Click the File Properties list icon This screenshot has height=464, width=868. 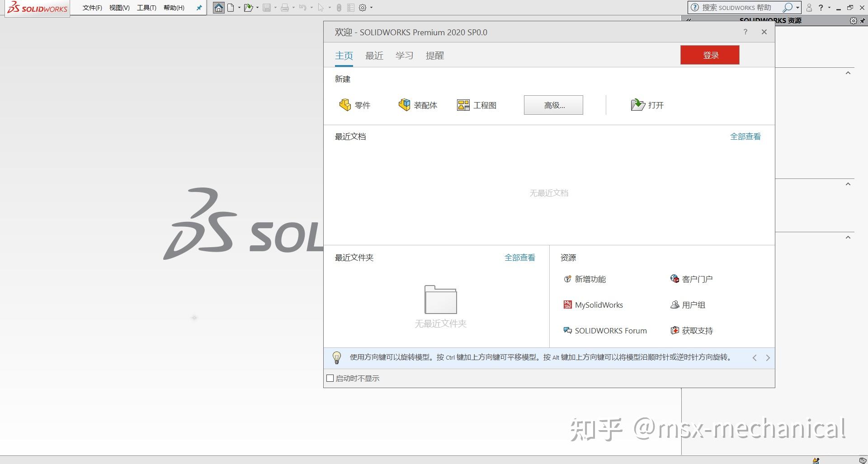coord(351,8)
